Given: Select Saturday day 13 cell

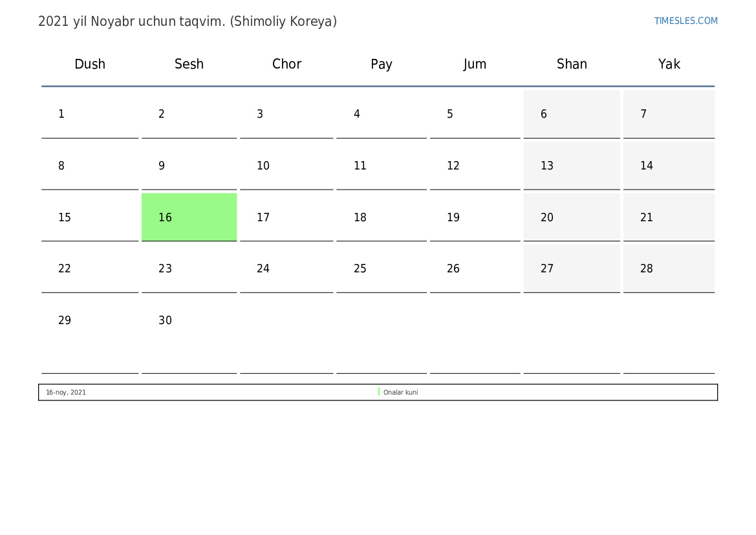Looking at the screenshot, I should pos(572,166).
